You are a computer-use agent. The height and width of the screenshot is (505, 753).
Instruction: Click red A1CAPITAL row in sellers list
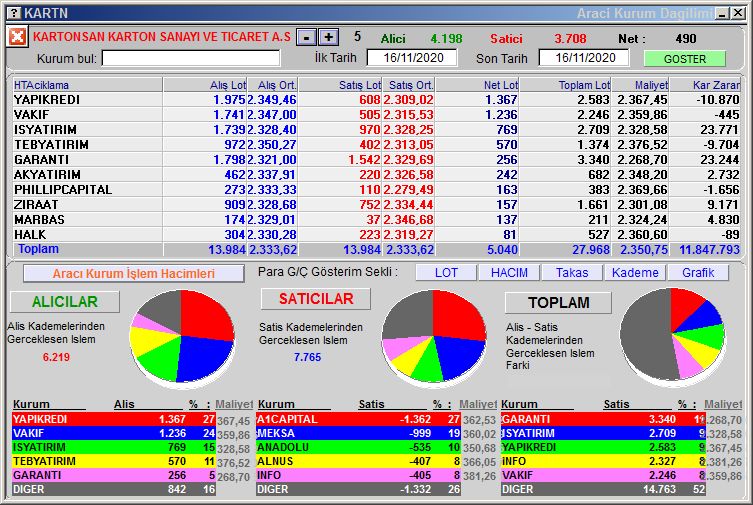(x=359, y=419)
